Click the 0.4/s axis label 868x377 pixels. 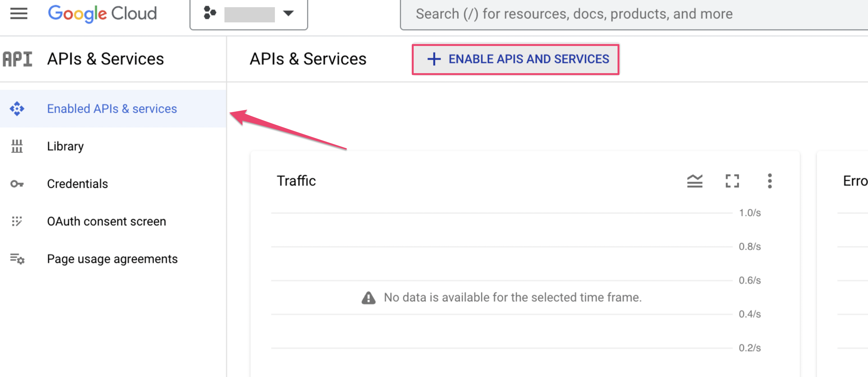click(750, 314)
